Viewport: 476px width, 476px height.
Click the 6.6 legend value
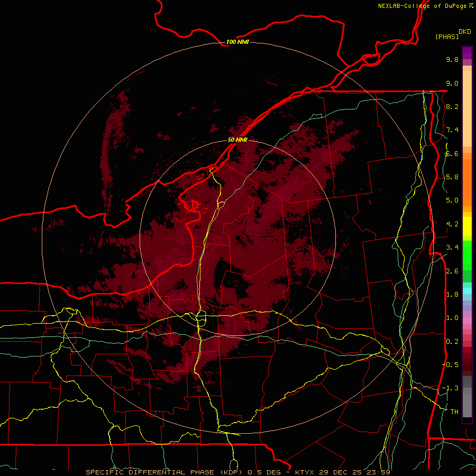pos(452,153)
